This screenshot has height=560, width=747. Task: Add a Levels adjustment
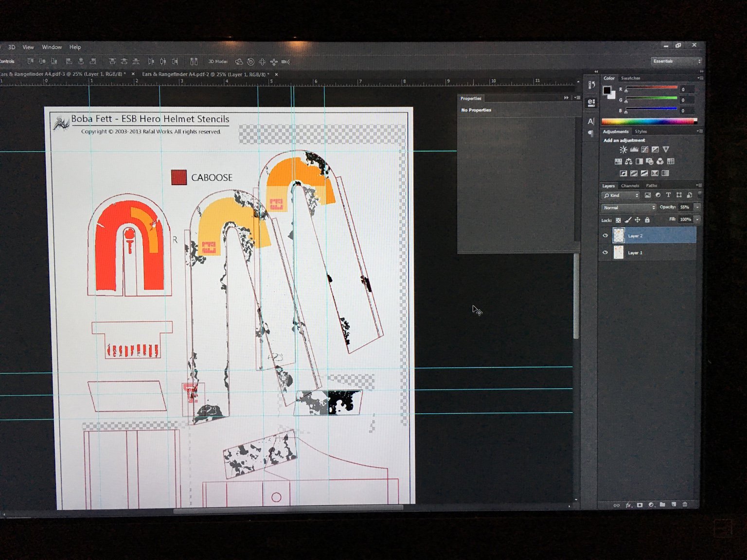pyautogui.click(x=634, y=150)
